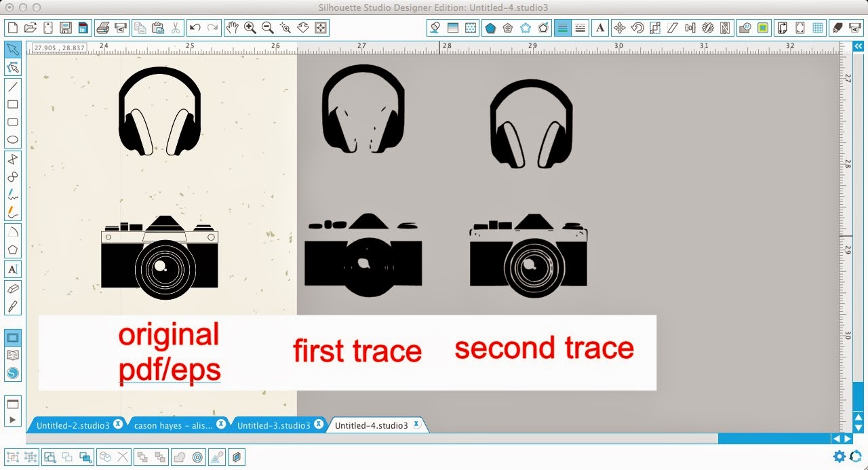The height and width of the screenshot is (470, 868).
Task: Open the Send to Silhouette panel
Action: [855, 28]
